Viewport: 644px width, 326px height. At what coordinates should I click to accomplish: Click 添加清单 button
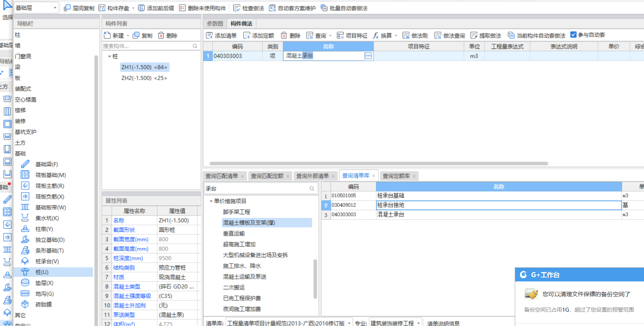221,35
